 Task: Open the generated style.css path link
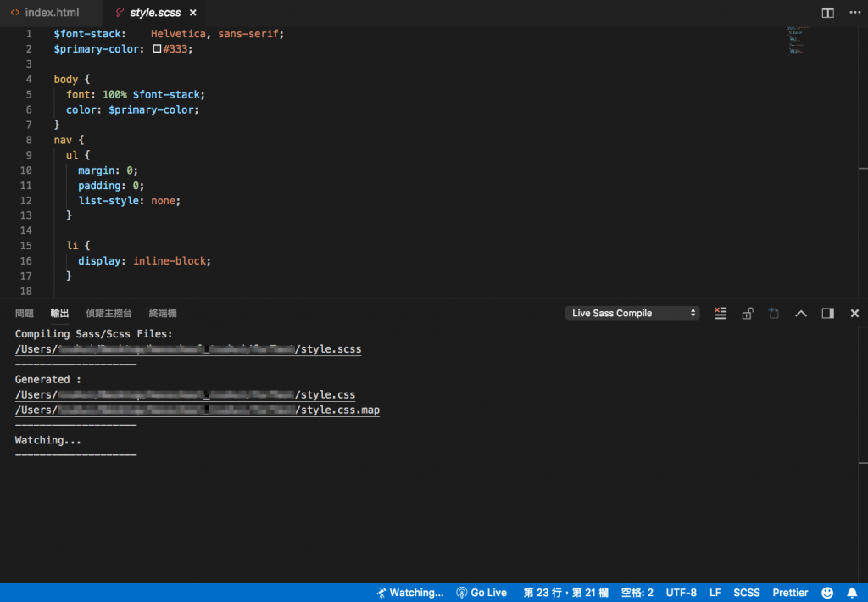point(185,395)
